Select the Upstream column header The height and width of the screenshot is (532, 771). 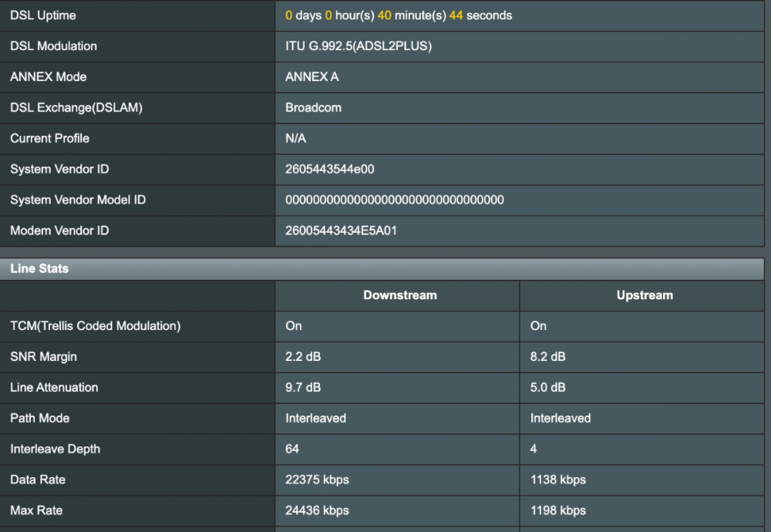(x=644, y=295)
